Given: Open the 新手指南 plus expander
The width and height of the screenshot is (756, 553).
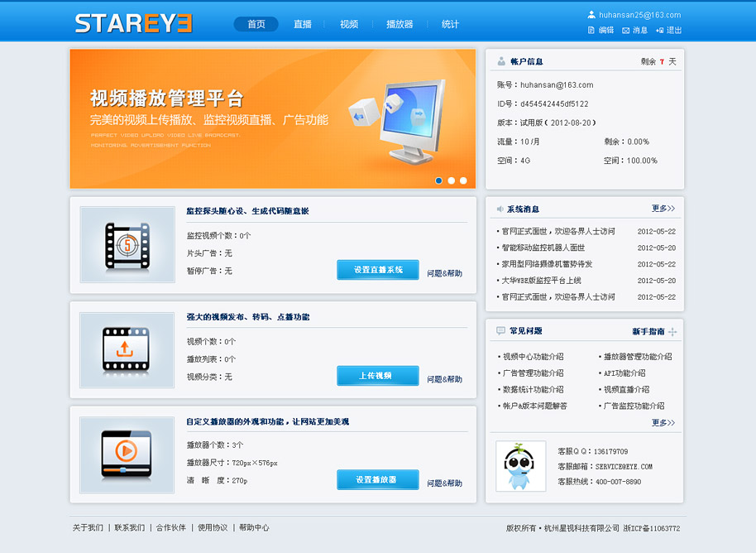Looking at the screenshot, I should coord(672,332).
